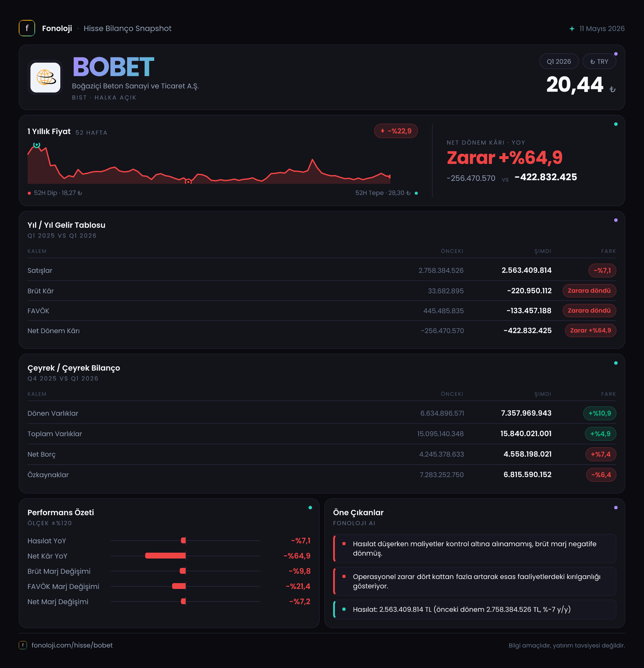Click the 52-week high marker on price chart

point(37,145)
